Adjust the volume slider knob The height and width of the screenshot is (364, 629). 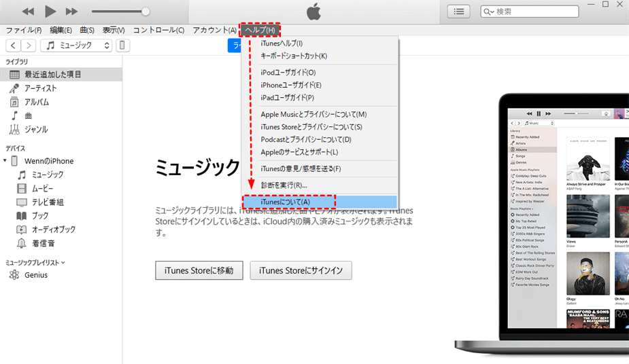coord(146,12)
